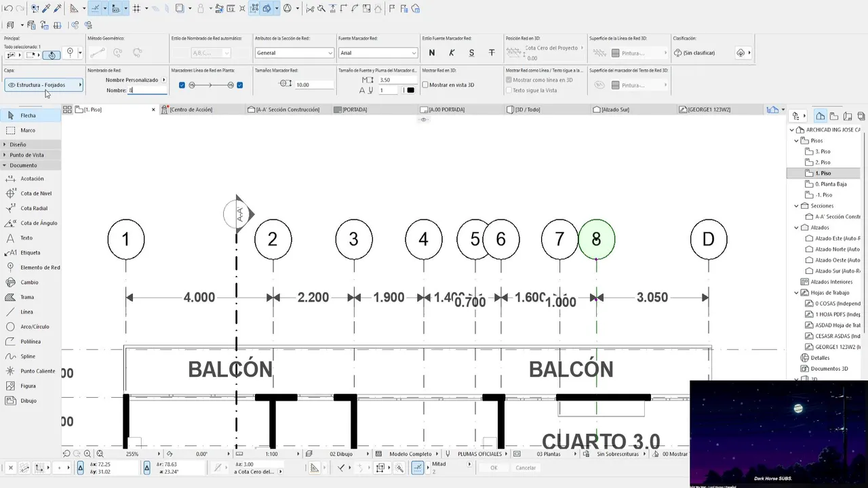This screenshot has height=488, width=868.
Task: Select the syringe inject parameters tool
Action: 58,8
